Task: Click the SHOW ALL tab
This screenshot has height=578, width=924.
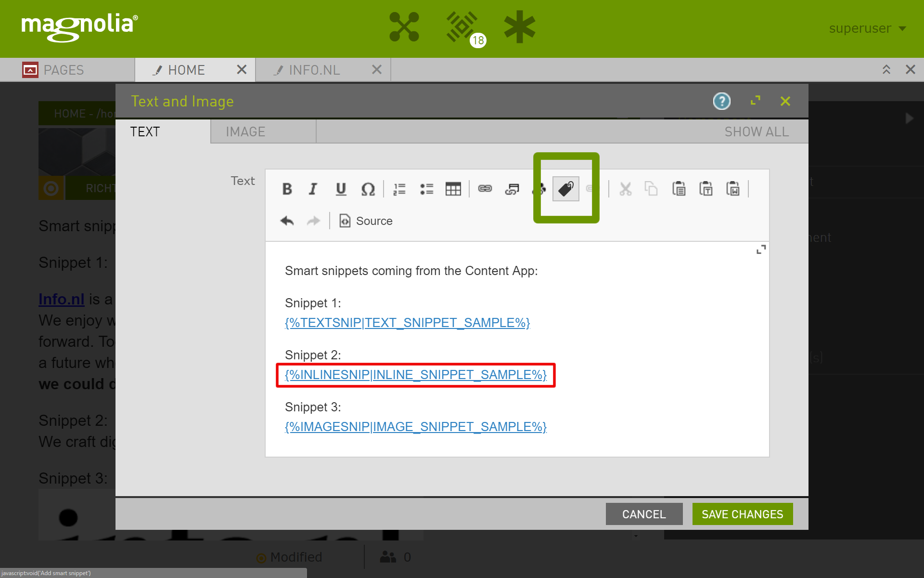Action: click(757, 131)
